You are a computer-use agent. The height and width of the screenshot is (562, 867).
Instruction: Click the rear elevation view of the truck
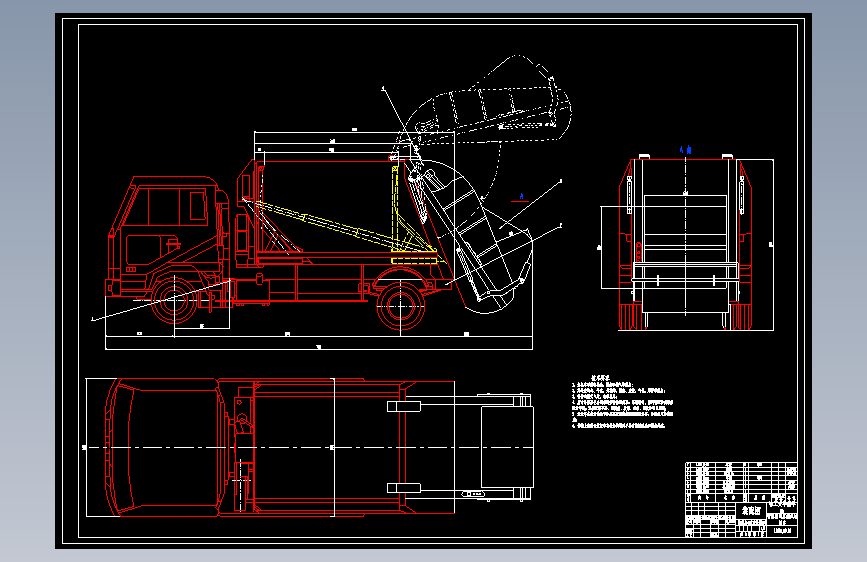click(x=686, y=243)
